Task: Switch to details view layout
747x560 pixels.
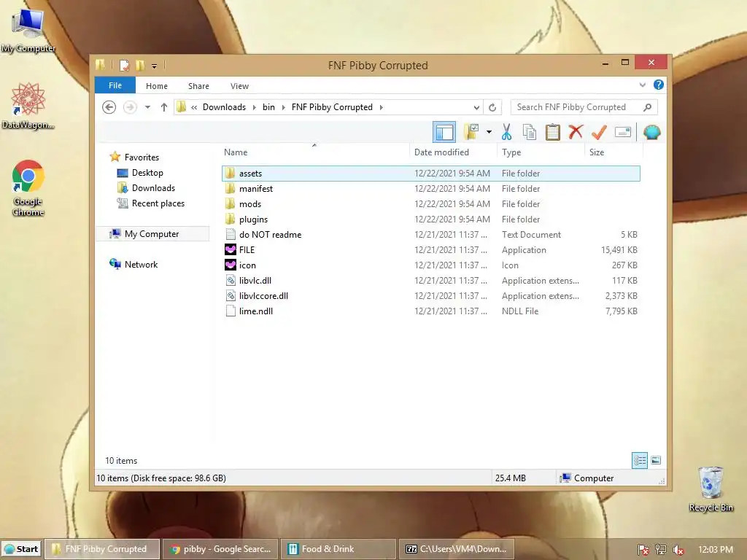Action: coord(640,460)
